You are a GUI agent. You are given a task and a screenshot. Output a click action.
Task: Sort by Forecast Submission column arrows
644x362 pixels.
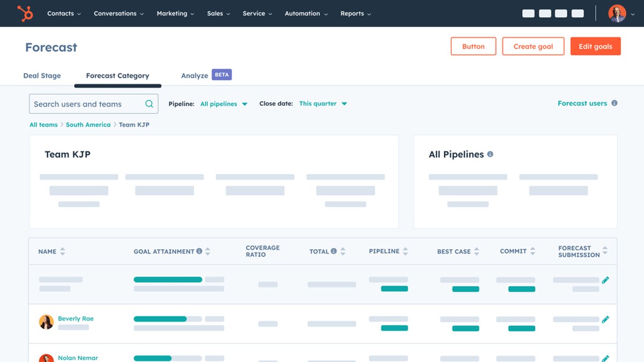pos(605,250)
